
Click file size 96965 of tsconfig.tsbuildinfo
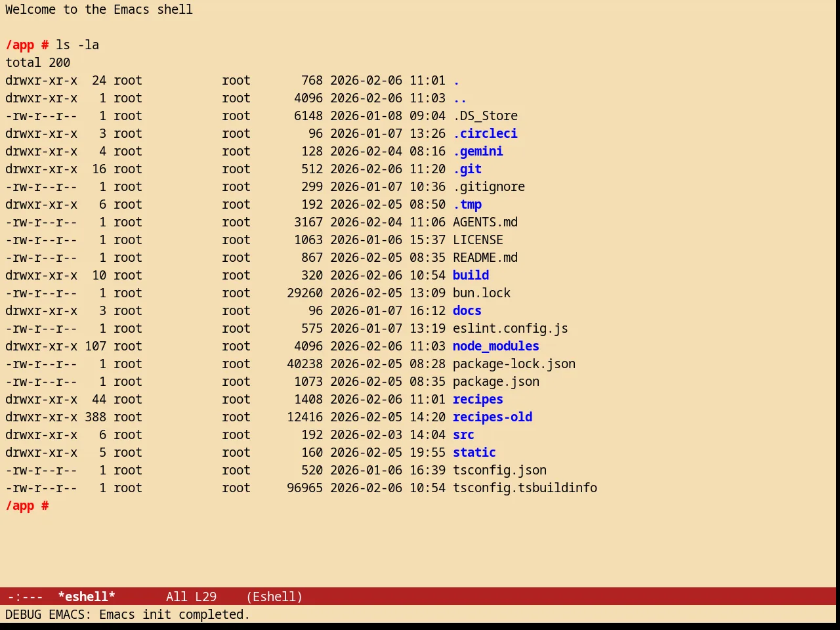pyautogui.click(x=304, y=488)
